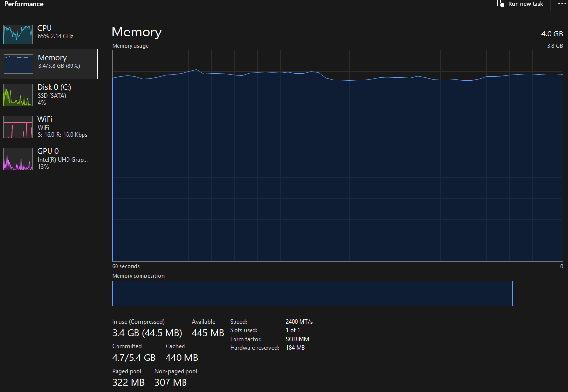
Task: Select the Disk 0 (C:) label
Action: point(54,87)
